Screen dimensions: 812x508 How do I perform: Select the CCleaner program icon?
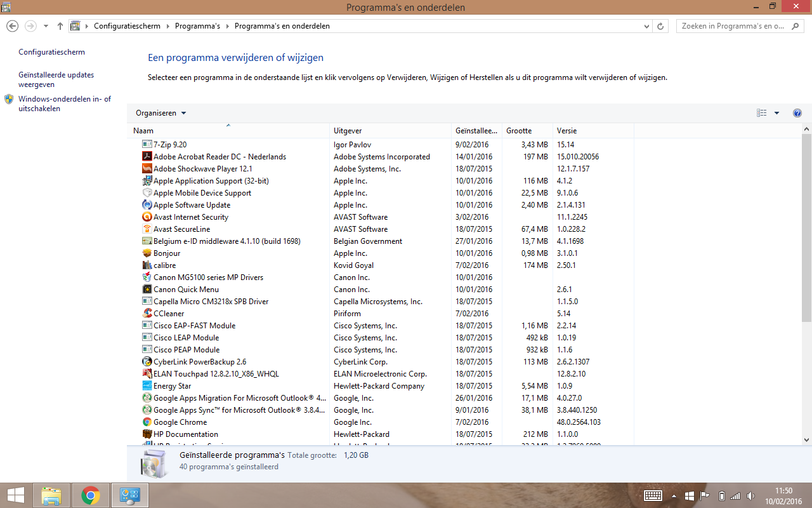pos(147,314)
